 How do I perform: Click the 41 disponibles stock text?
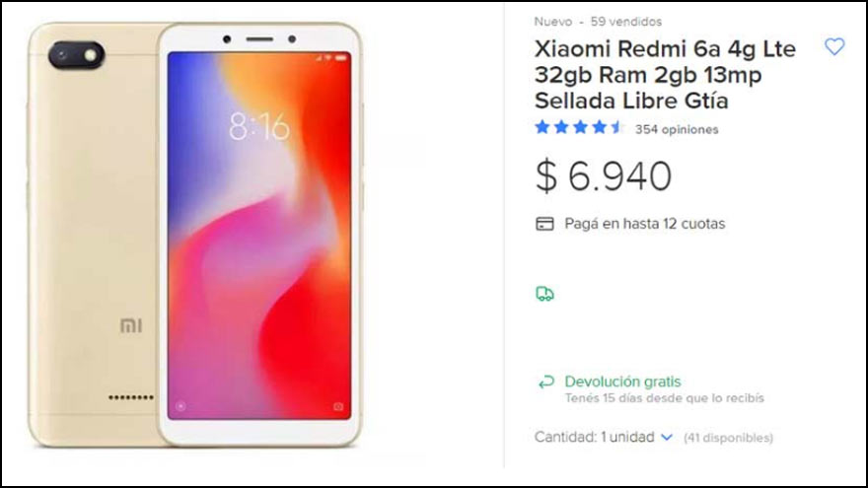pos(729,438)
